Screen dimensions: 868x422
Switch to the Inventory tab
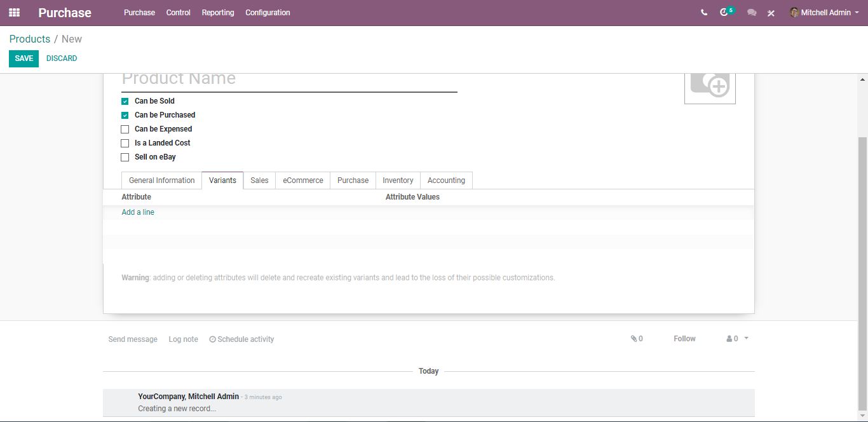click(398, 180)
